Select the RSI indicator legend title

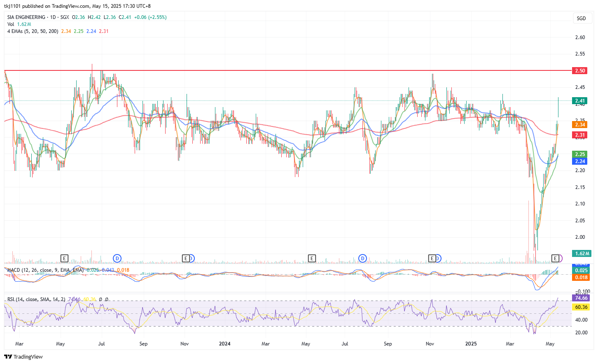36,299
